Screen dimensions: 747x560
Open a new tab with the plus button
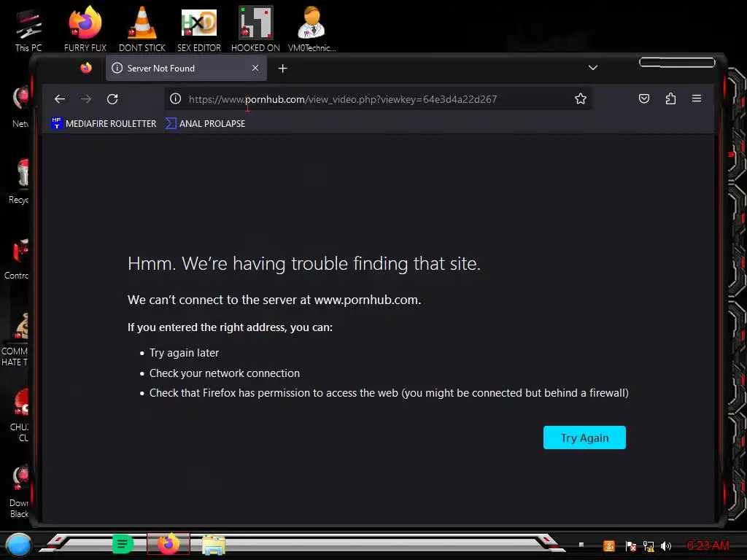point(282,69)
